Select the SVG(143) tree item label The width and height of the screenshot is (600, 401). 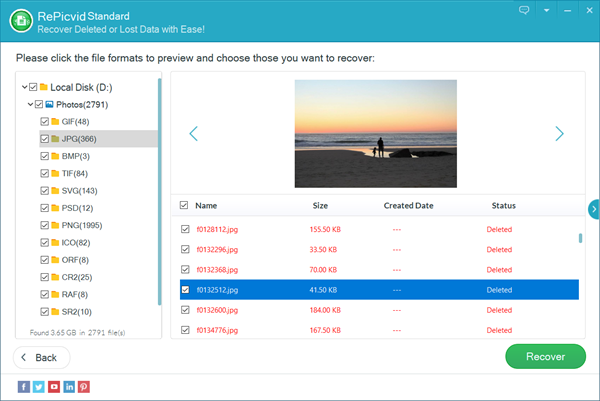pyautogui.click(x=80, y=191)
